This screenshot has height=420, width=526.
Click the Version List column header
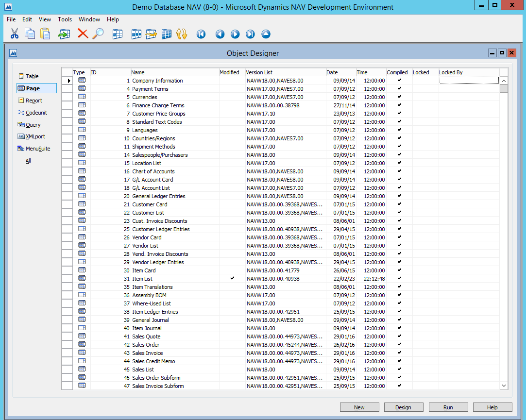pyautogui.click(x=286, y=72)
